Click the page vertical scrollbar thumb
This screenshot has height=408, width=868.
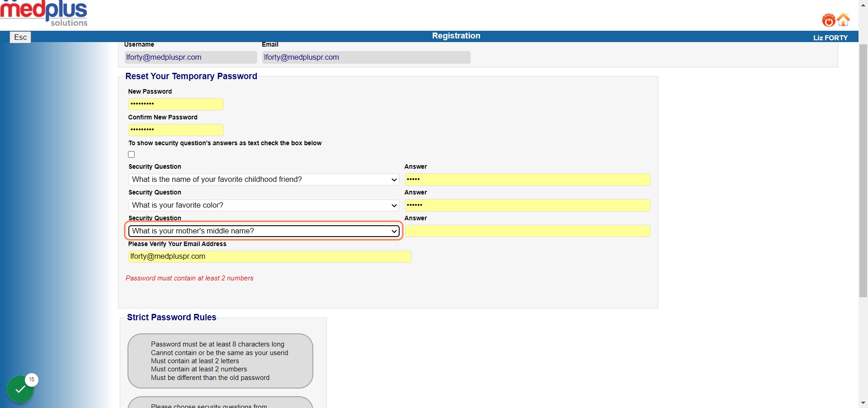point(863,171)
